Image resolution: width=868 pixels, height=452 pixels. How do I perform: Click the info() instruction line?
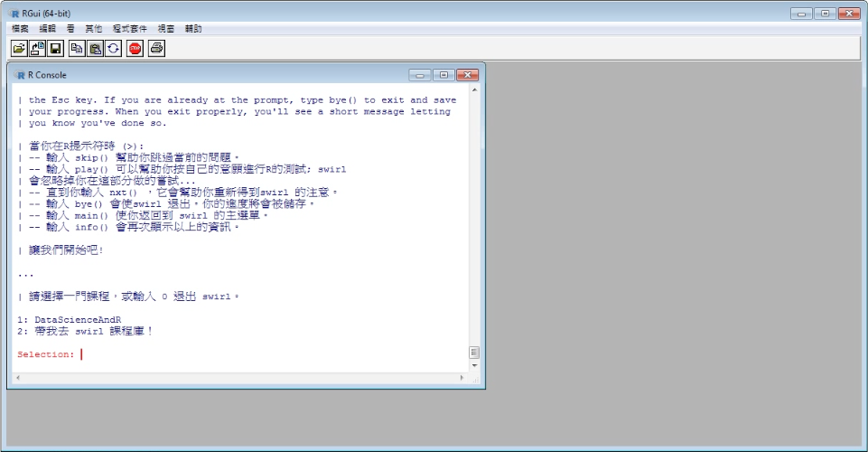[128, 228]
